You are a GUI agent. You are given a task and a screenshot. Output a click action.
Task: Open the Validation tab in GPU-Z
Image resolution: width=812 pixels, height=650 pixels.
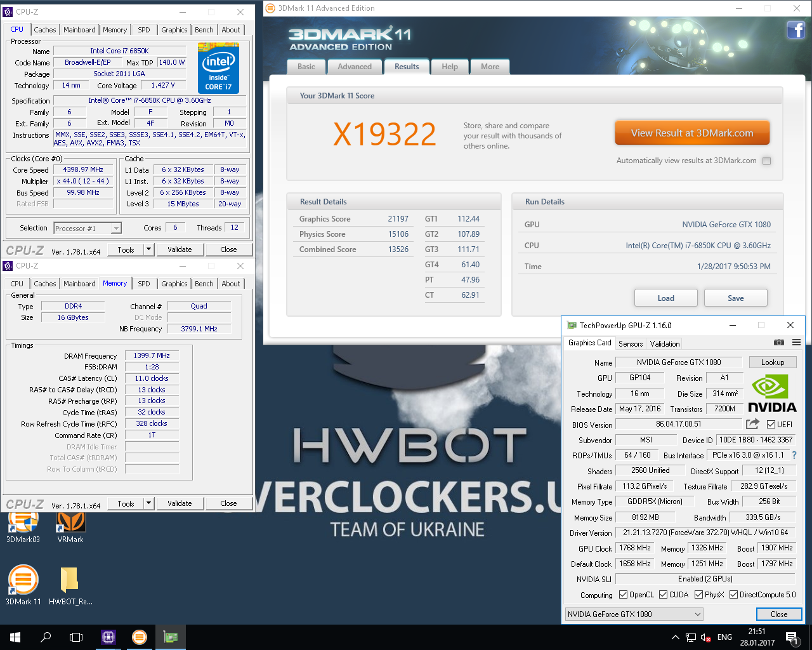(x=665, y=343)
